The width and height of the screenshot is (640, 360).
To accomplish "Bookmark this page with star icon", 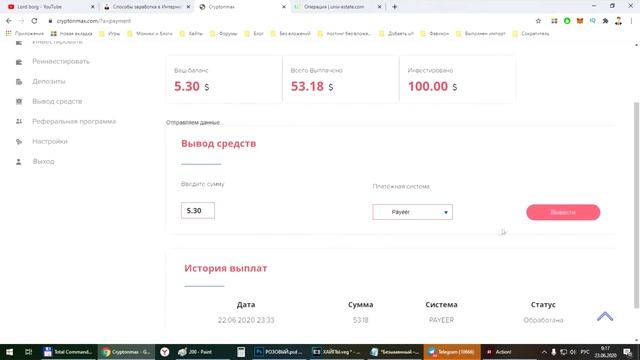I will [538, 21].
